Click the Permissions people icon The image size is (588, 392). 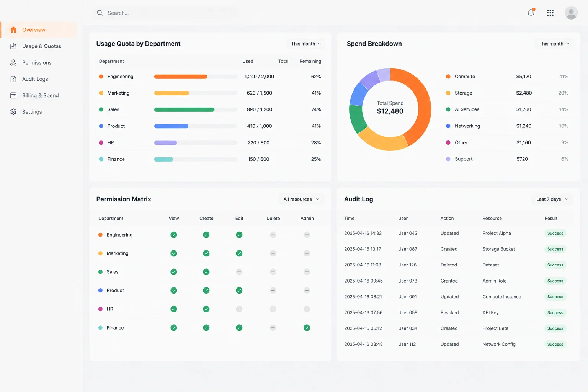(x=13, y=63)
